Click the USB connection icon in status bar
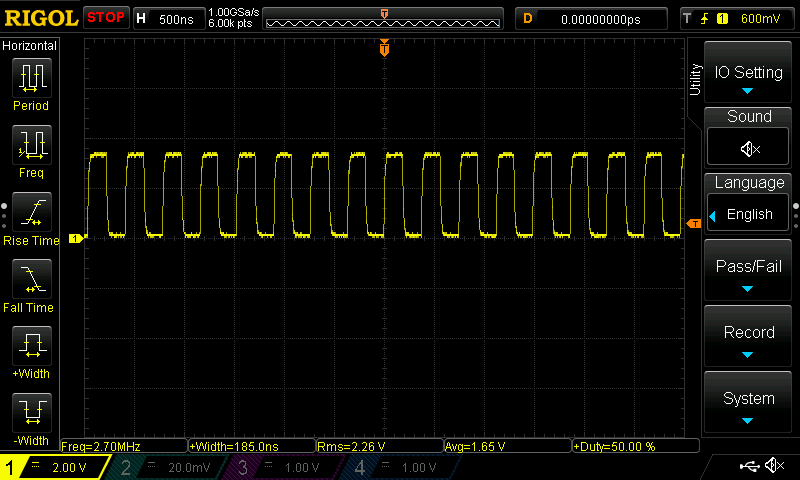 click(x=748, y=466)
